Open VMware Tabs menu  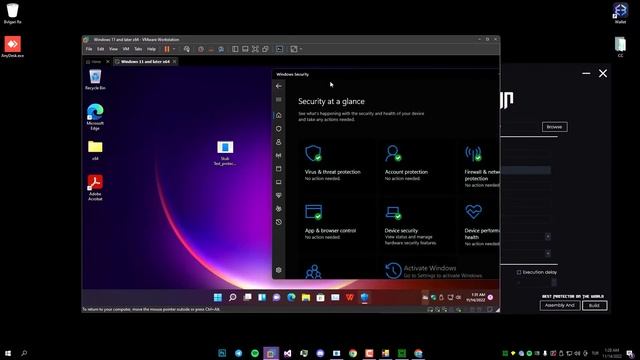point(138,49)
